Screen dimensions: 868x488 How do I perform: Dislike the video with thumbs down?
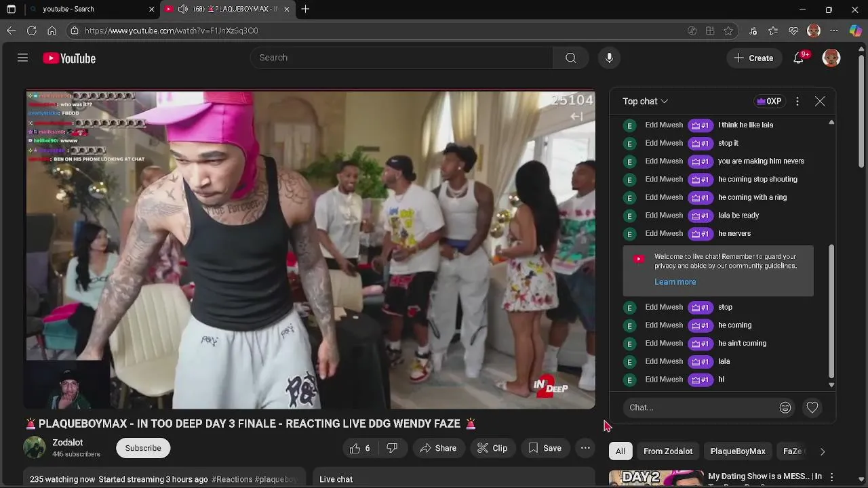click(392, 448)
